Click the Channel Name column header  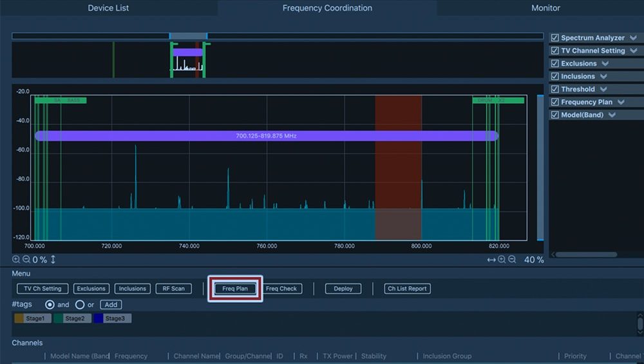click(196, 356)
